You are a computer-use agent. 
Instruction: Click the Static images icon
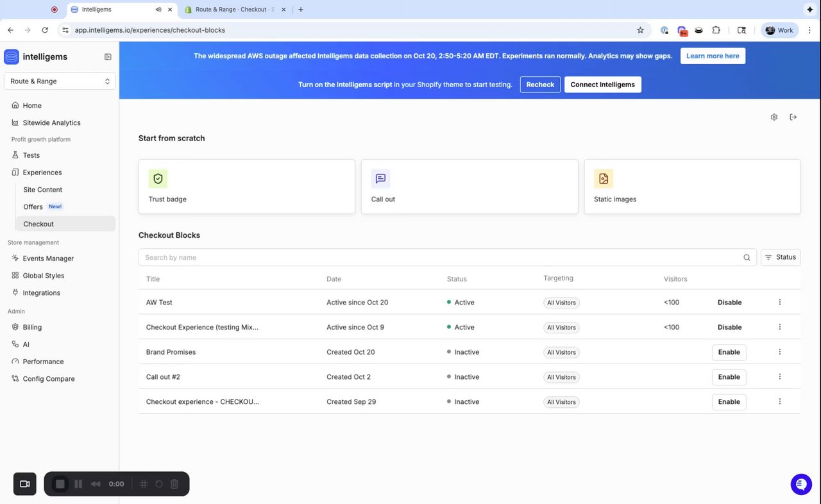pyautogui.click(x=604, y=179)
